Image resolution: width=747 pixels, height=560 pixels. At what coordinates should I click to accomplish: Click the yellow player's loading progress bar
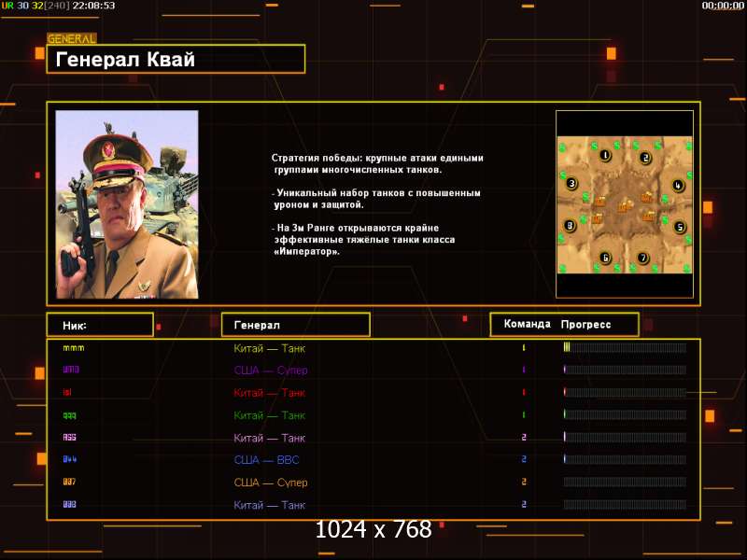tap(625, 347)
